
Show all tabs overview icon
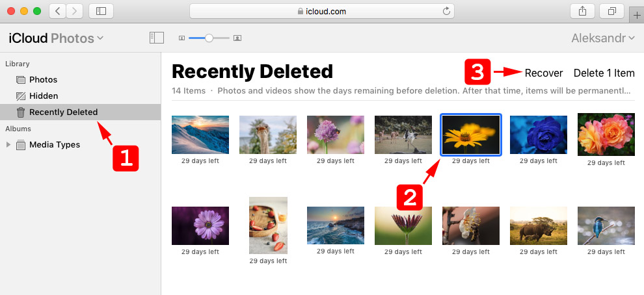click(612, 12)
